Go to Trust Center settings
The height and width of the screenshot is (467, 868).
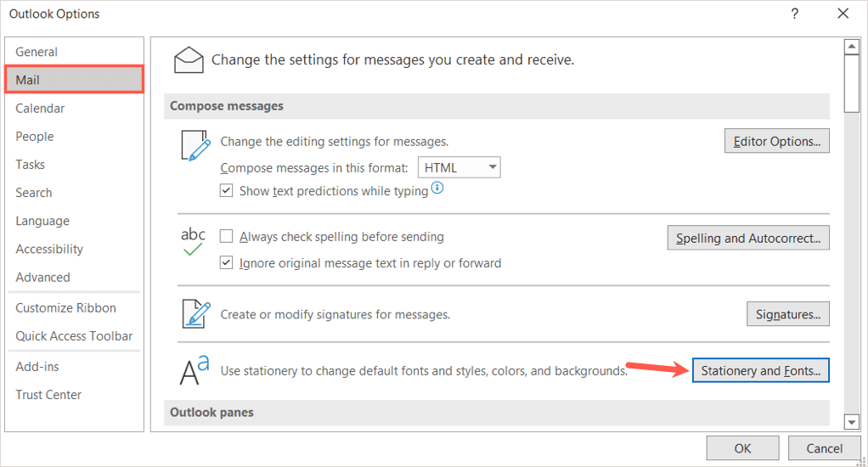48,394
